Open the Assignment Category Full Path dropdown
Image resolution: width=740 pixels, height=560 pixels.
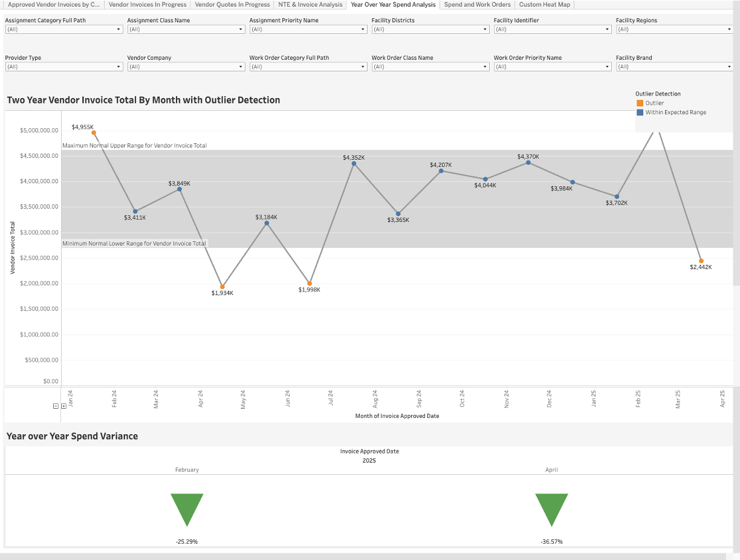pos(63,29)
